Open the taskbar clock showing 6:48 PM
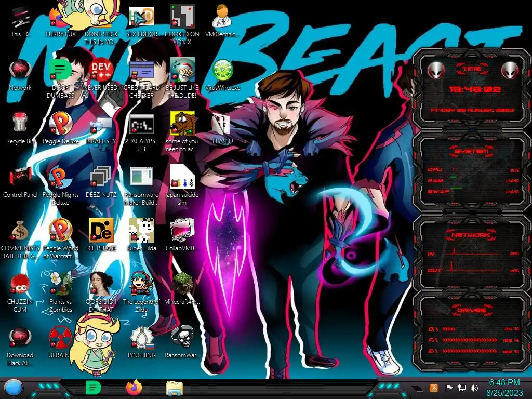Viewport: 532px width, 399px height. 504,388
